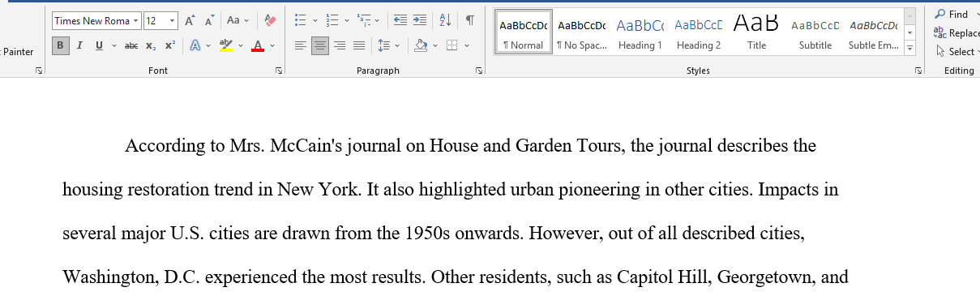Apply the Title style
This screenshot has height=296, width=980.
757,32
